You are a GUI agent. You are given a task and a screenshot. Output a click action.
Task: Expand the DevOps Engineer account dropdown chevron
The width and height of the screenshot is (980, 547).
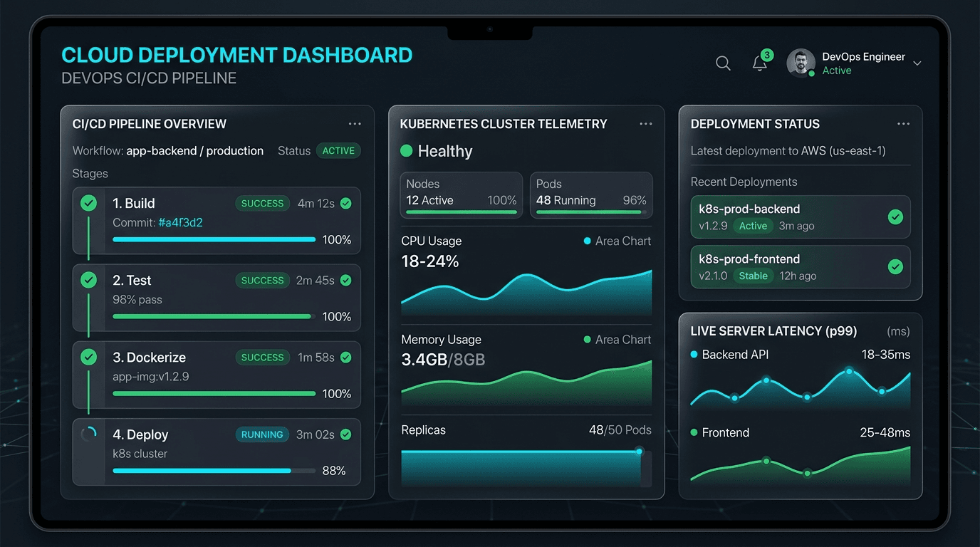click(917, 63)
